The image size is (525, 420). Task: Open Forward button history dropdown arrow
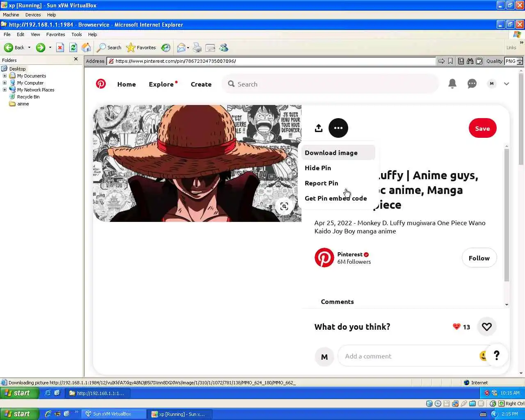point(50,48)
